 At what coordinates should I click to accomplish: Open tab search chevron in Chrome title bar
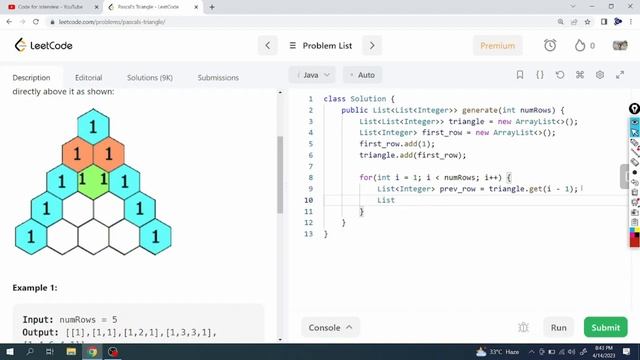click(x=573, y=7)
